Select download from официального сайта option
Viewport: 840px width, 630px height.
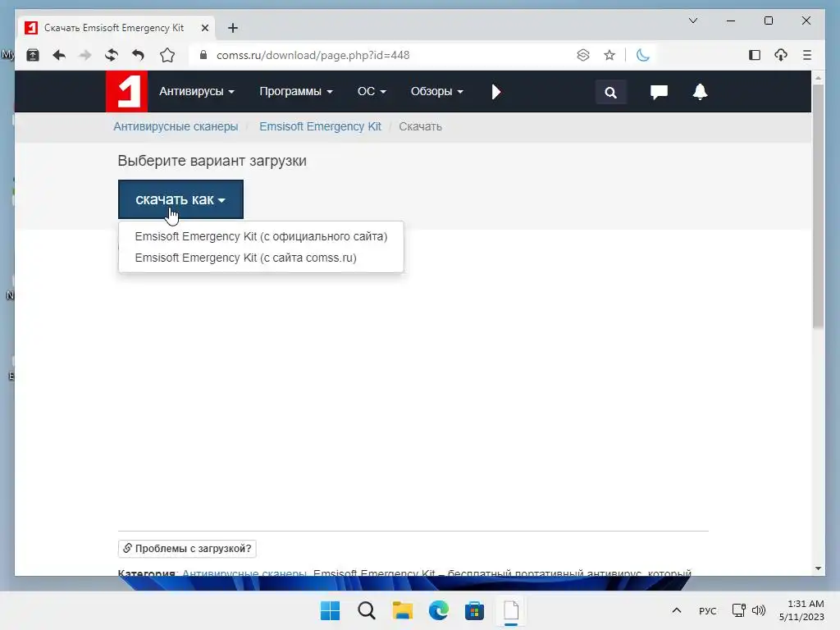261,236
